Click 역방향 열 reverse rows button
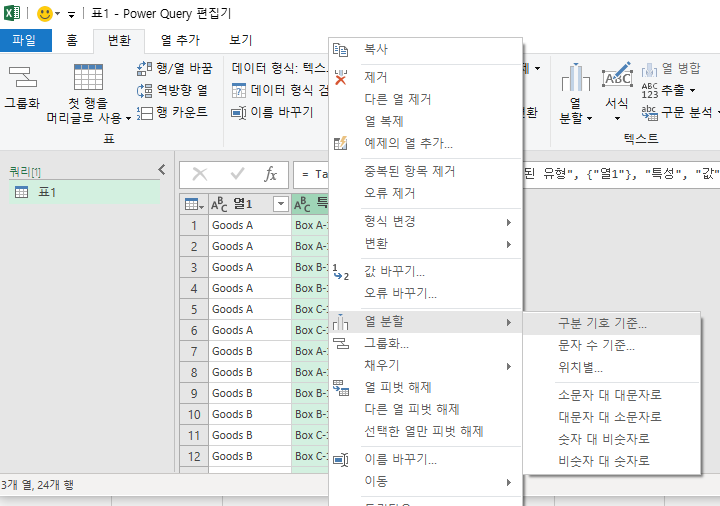 click(172, 90)
